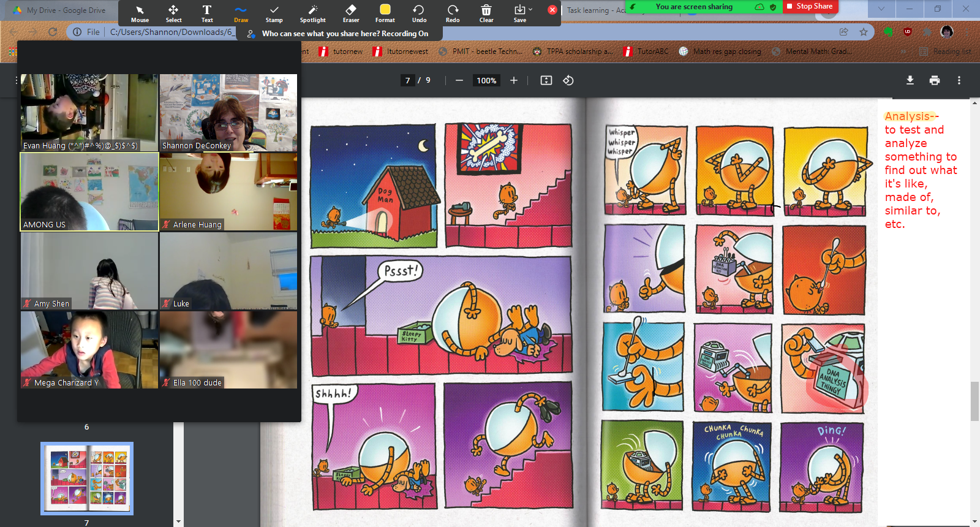
Task: Open the Stamp annotation tool
Action: click(274, 13)
